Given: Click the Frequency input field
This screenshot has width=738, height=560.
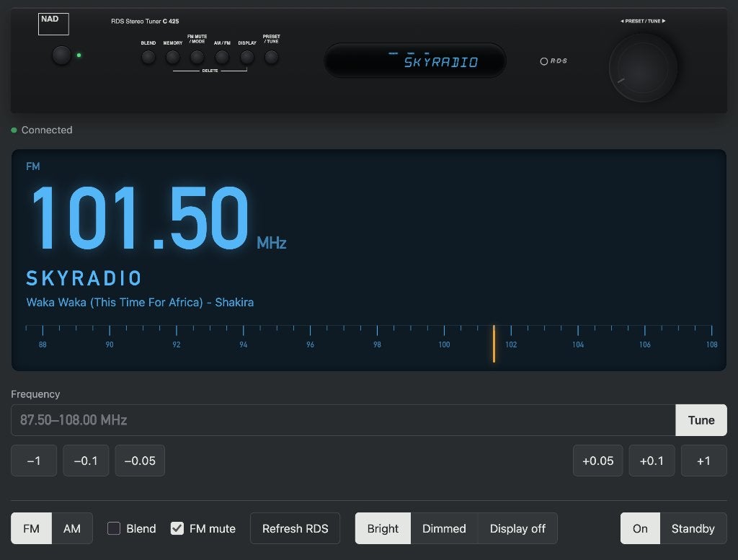Looking at the screenshot, I should pos(343,420).
